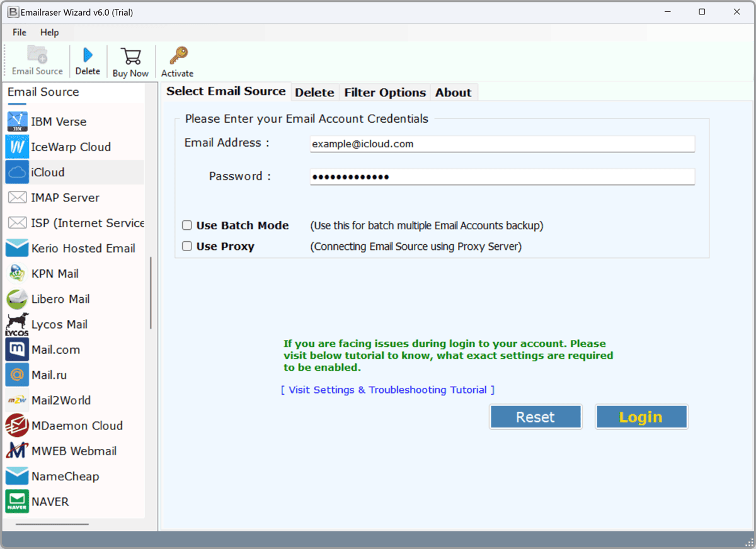Click the Password input field
Image resolution: width=756 pixels, height=549 pixels.
tap(502, 177)
